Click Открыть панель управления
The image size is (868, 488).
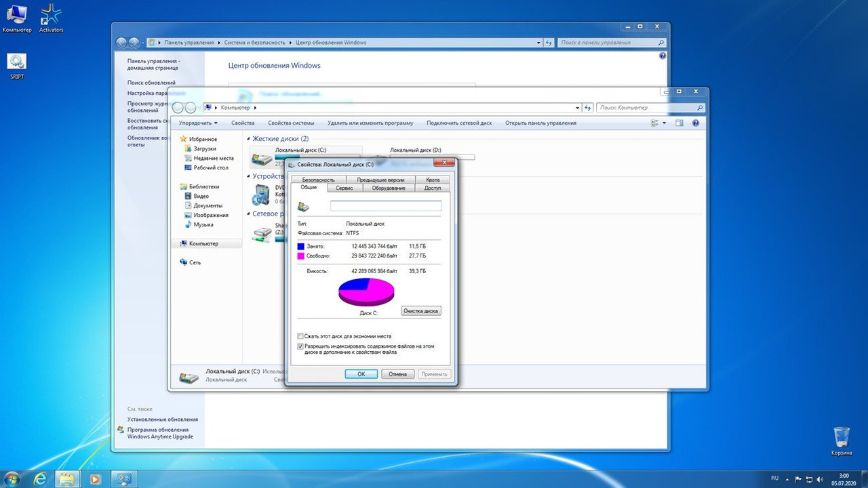(540, 123)
